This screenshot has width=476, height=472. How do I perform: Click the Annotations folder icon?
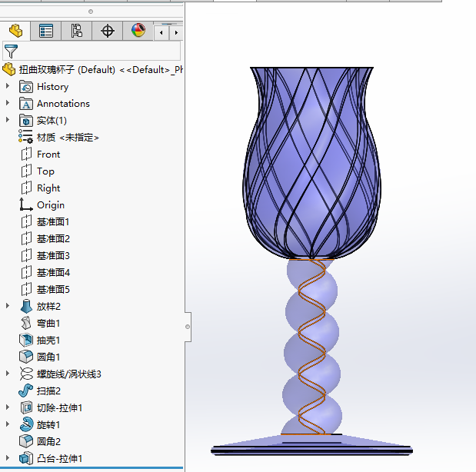26,104
